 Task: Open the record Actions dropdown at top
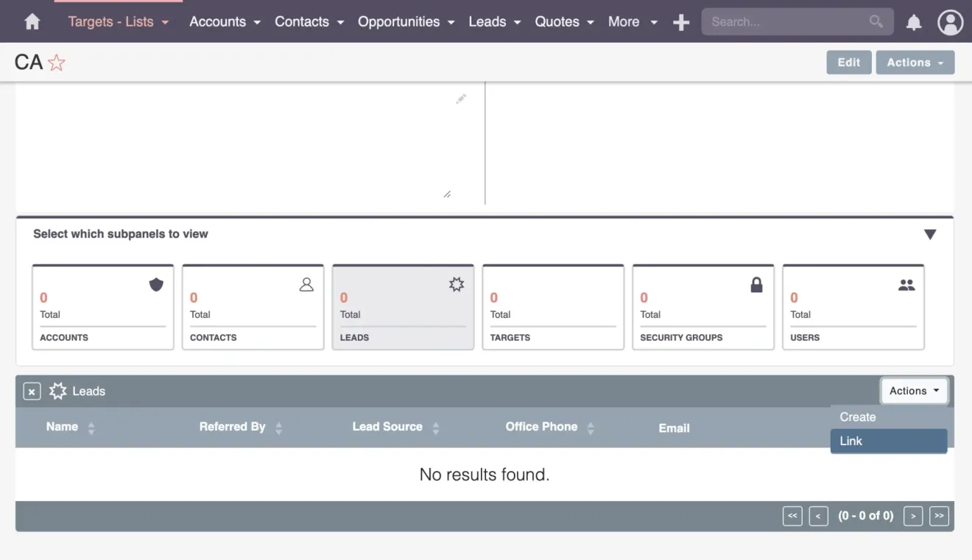click(915, 63)
